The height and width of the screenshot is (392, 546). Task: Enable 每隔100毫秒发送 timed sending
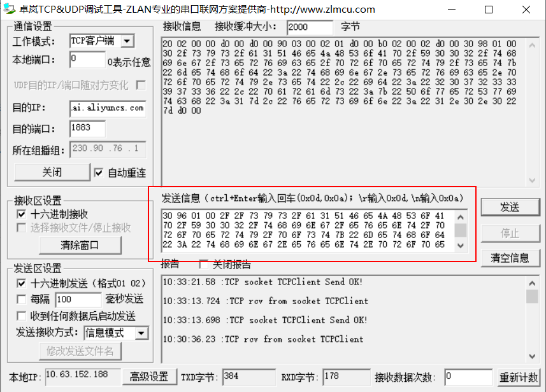pyautogui.click(x=23, y=298)
